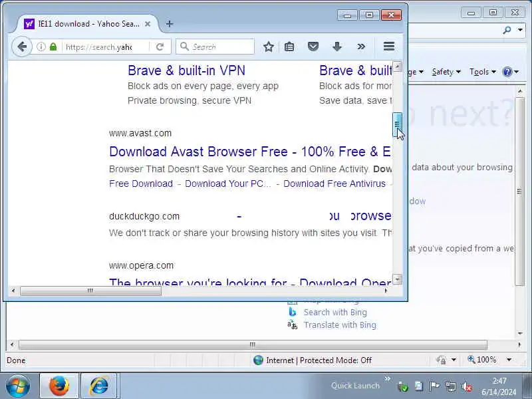Click Internet | Protected Mode: Off status text
532x399 pixels.
319,360
